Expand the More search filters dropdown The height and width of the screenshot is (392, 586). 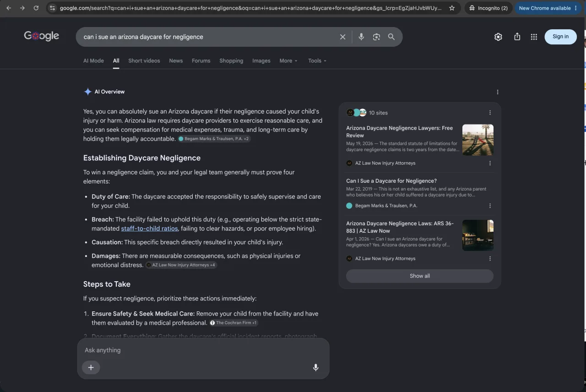[288, 60]
